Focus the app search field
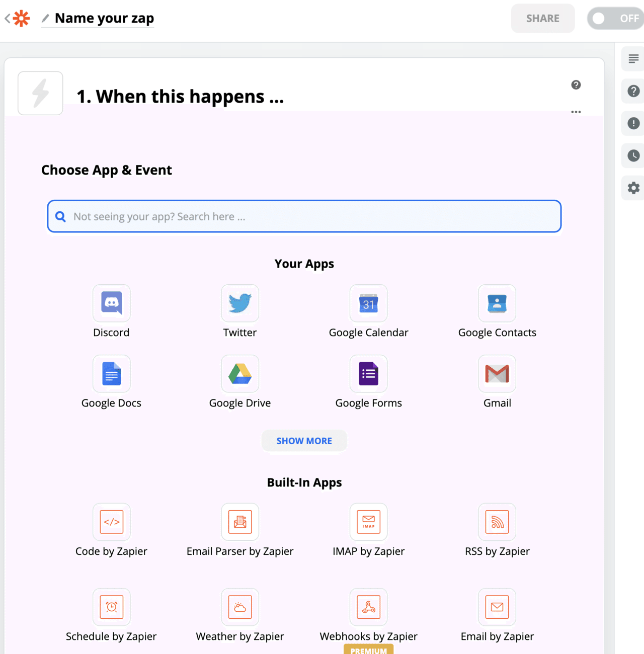Viewport: 644px width, 654px height. 304,216
